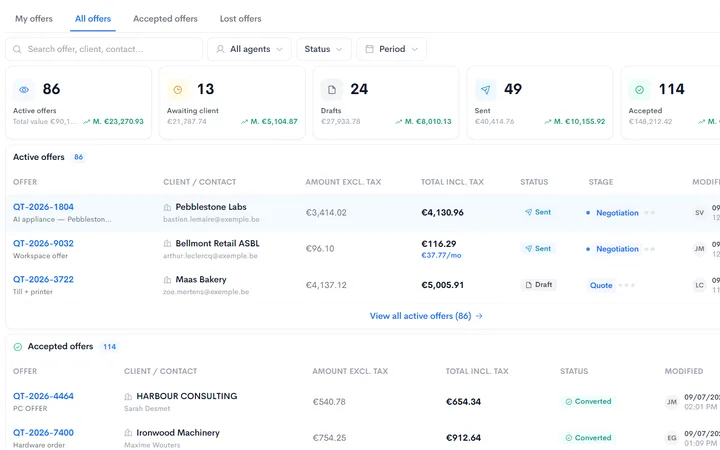The image size is (720, 450).
Task: Open the Period date filter
Action: tap(391, 49)
